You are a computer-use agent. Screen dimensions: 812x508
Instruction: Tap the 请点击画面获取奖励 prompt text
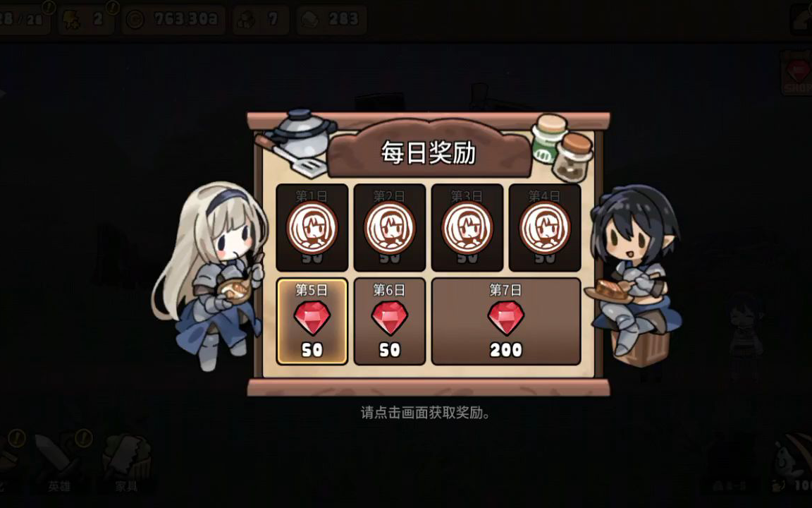pos(425,413)
